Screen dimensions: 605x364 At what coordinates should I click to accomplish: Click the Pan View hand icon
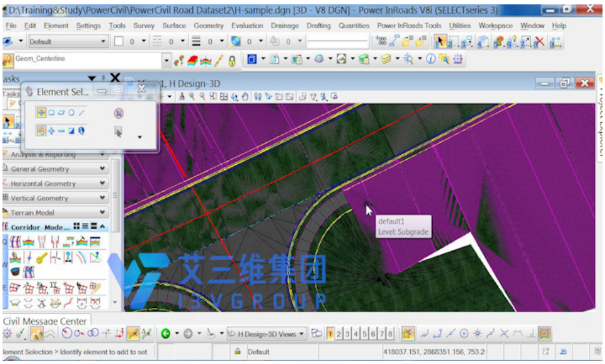(245, 97)
